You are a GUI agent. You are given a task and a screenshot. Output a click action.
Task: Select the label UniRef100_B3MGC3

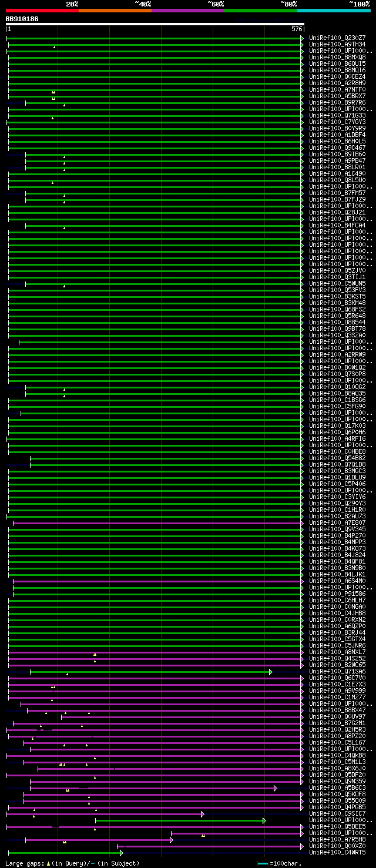tap(337, 471)
